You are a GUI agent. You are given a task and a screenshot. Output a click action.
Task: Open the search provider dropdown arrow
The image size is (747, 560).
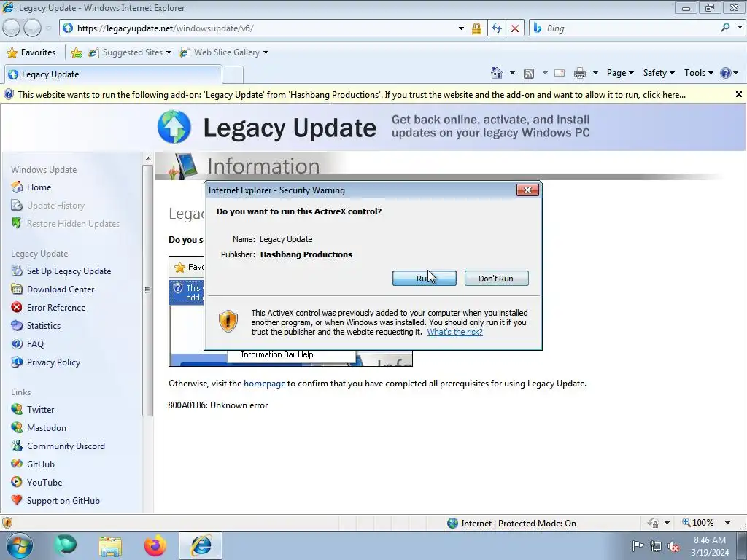(x=740, y=28)
